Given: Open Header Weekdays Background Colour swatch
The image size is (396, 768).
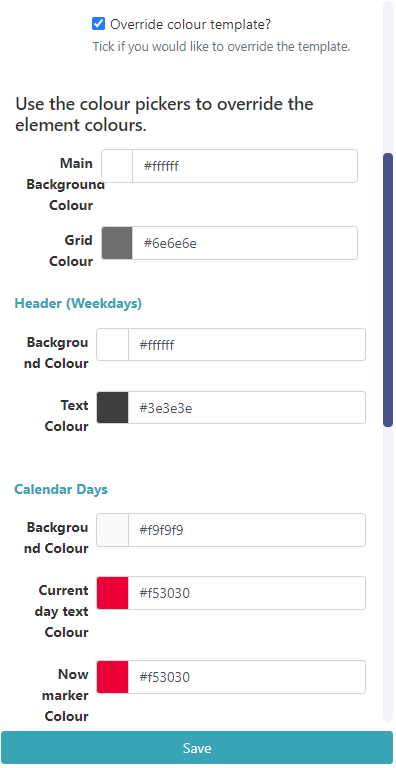Looking at the screenshot, I should coord(113,345).
